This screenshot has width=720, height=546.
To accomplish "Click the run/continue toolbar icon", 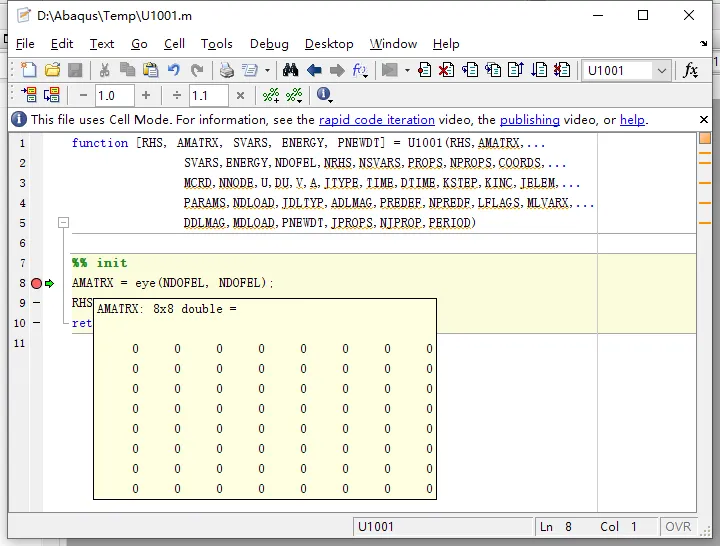I will [x=389, y=70].
